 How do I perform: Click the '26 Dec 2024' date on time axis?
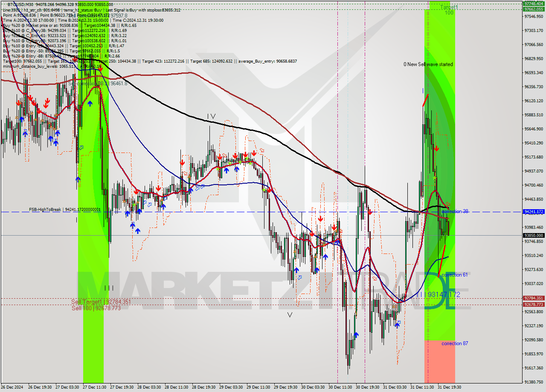(12, 387)
